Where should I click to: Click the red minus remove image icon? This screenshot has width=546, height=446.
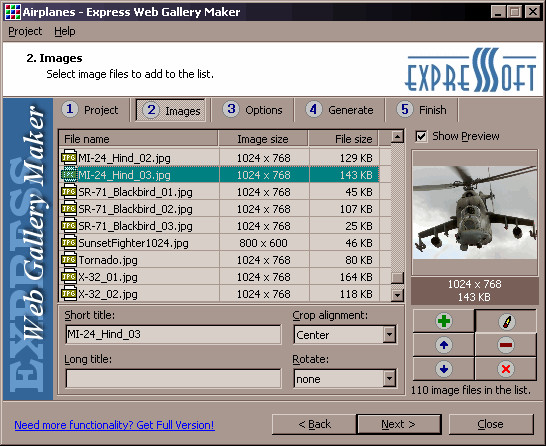506,345
